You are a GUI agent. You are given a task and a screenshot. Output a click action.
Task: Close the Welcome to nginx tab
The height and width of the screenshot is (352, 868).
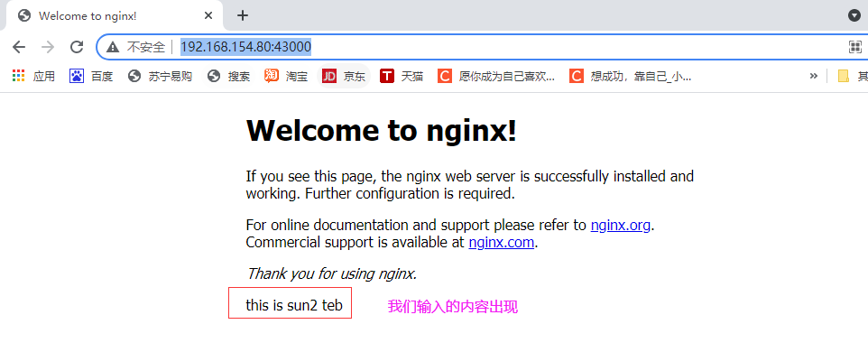tap(208, 15)
